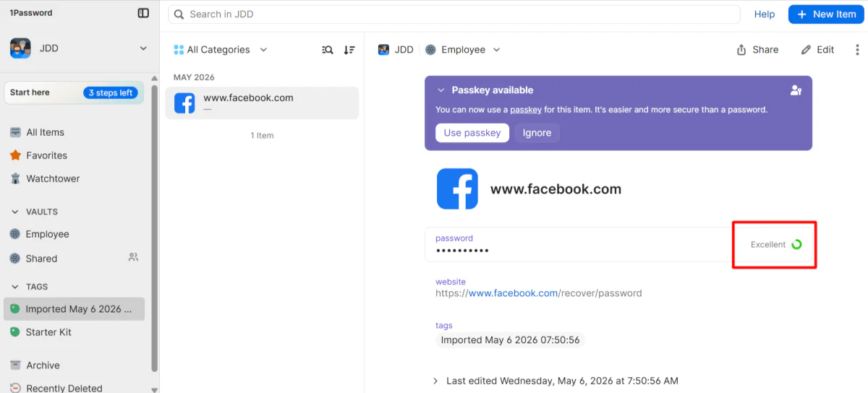Click the people icon beside Shared vault

133,257
